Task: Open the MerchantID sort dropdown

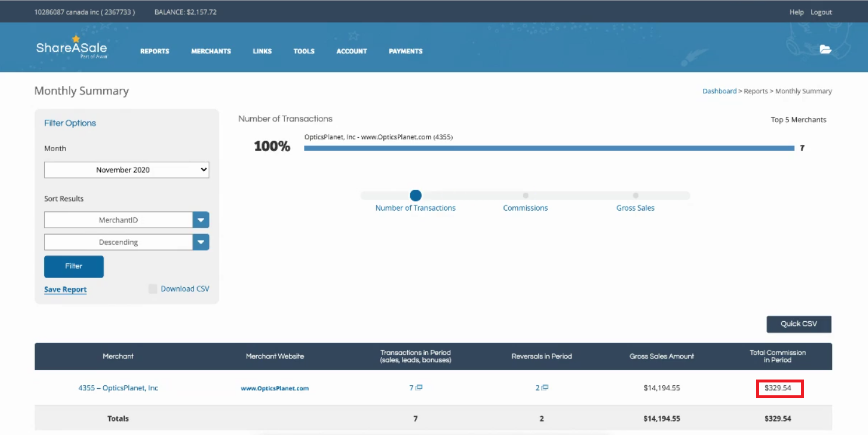Action: click(x=127, y=220)
